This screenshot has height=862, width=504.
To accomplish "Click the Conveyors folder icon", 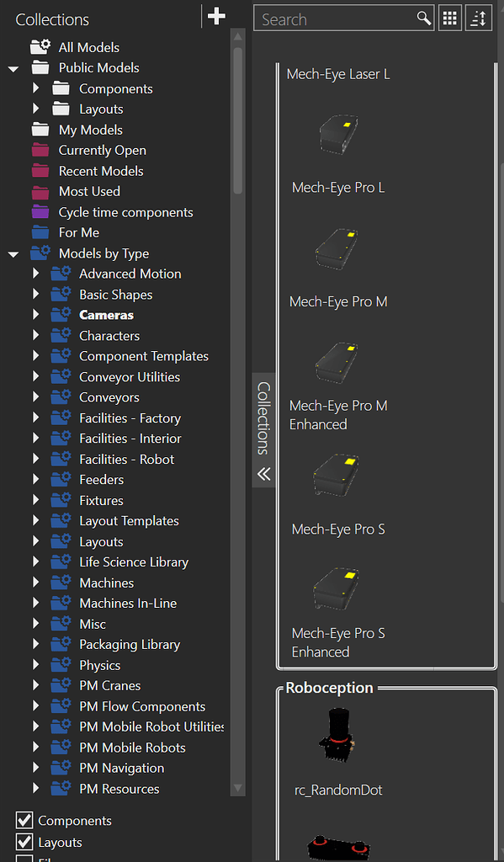I will (61, 397).
